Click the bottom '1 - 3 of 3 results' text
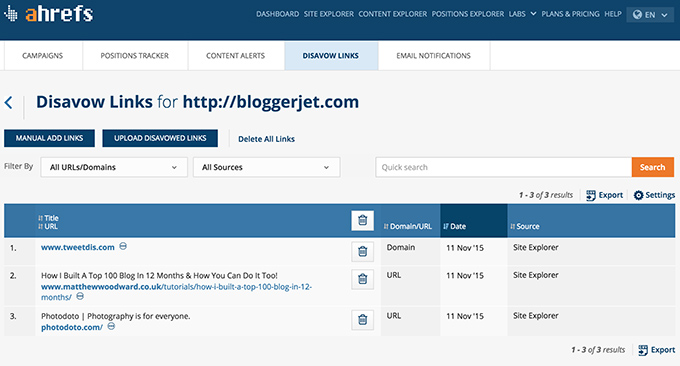680x366 pixels. click(x=598, y=350)
